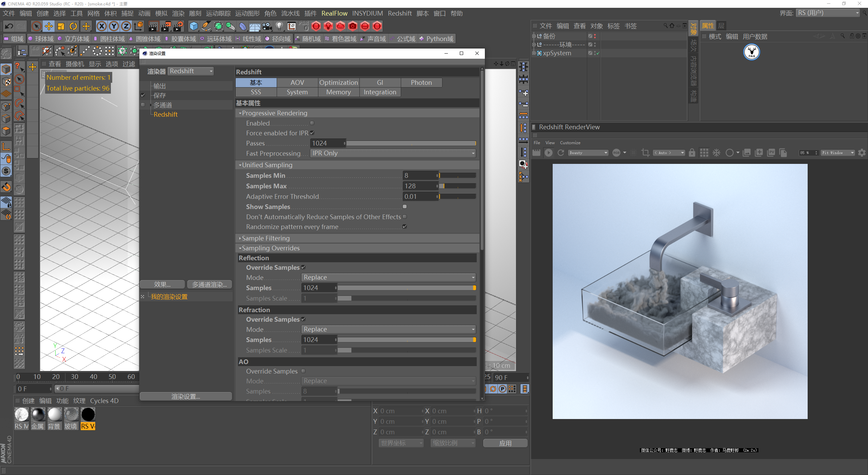Click the RenderView snowflake freeze icon
Viewport: 868px width, 475px height.
(716, 153)
